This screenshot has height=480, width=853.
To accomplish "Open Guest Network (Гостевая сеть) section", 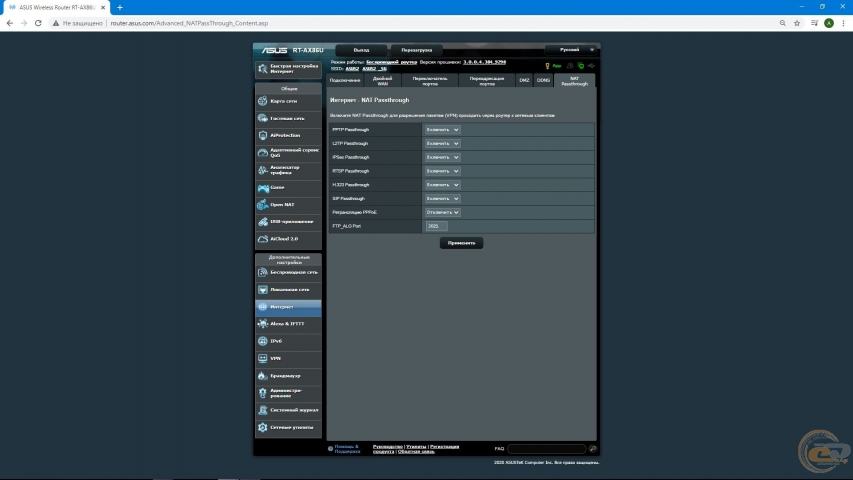I will (288, 118).
